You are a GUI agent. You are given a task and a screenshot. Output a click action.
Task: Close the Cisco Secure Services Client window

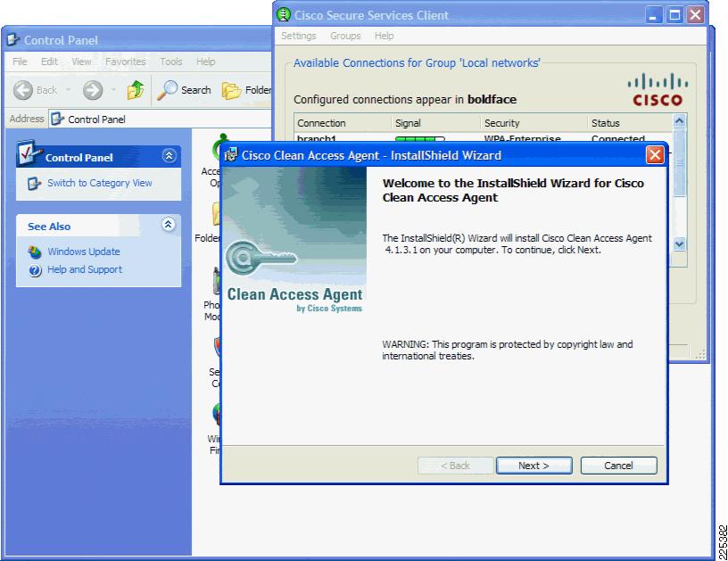click(696, 15)
